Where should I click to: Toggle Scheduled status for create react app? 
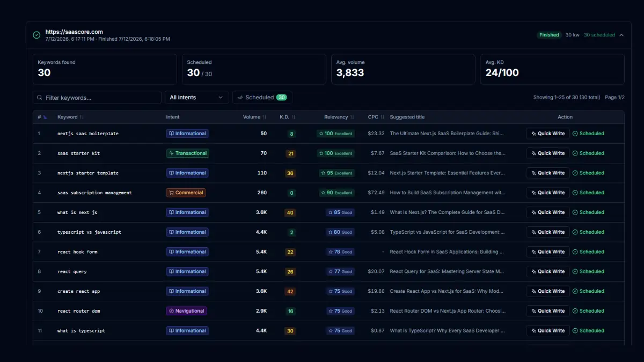coord(588,291)
